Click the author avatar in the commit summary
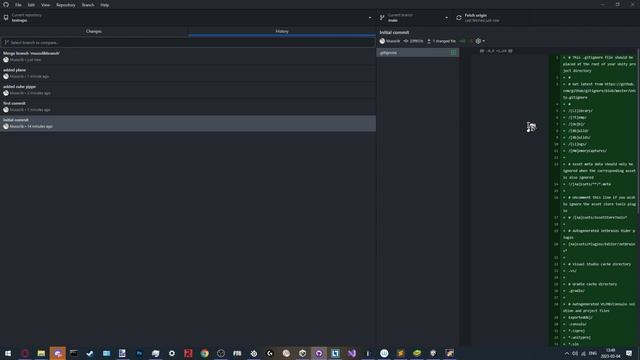Screen dimensions: 640x360 coord(382,41)
